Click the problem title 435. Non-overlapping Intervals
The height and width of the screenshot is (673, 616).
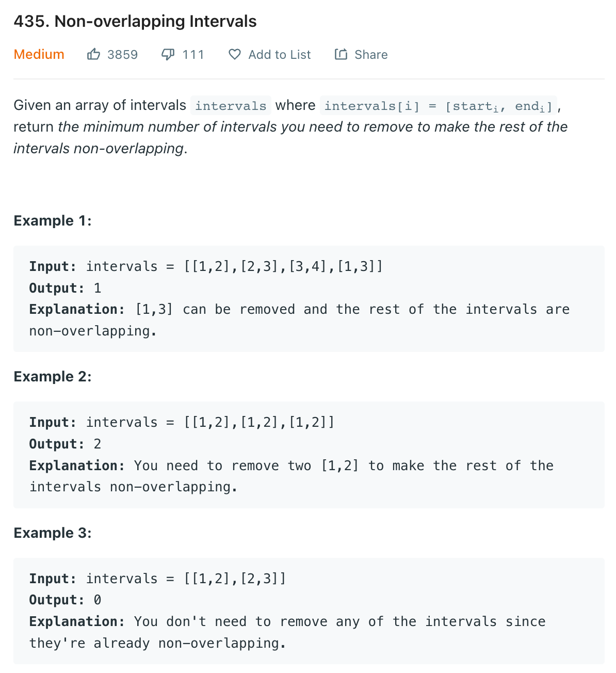135,21
